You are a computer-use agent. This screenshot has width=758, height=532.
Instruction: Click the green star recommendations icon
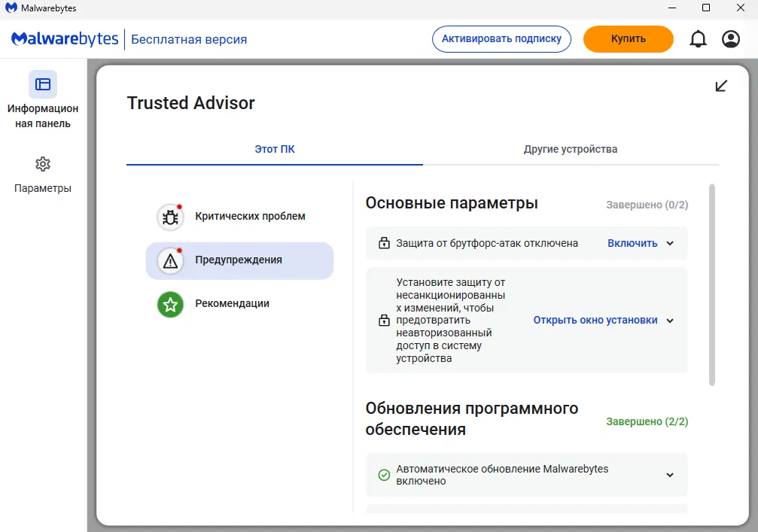(170, 305)
